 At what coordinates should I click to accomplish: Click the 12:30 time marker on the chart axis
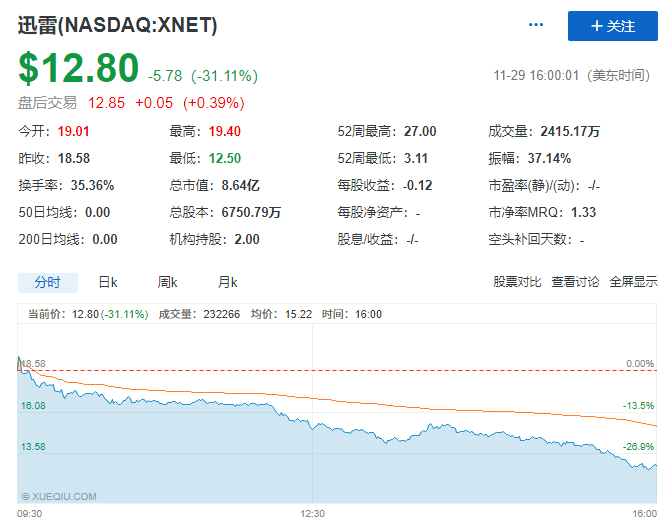coord(313,513)
